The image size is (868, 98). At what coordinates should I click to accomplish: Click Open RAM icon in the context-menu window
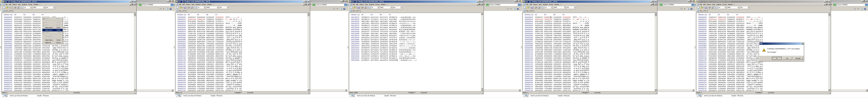tap(15, 7)
